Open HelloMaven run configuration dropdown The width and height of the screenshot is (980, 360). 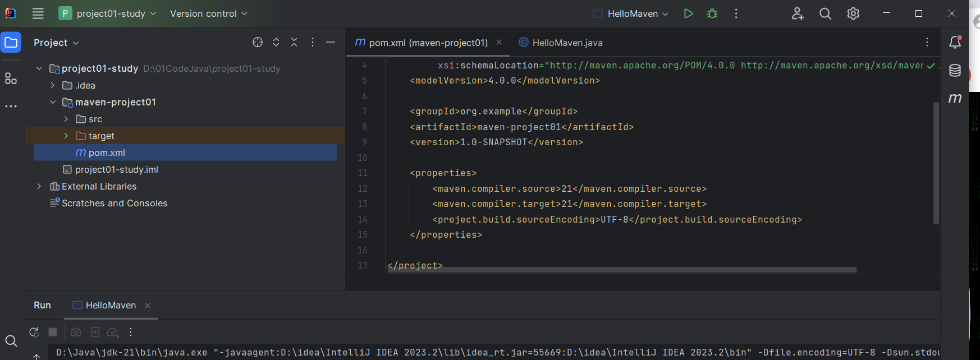(631, 13)
